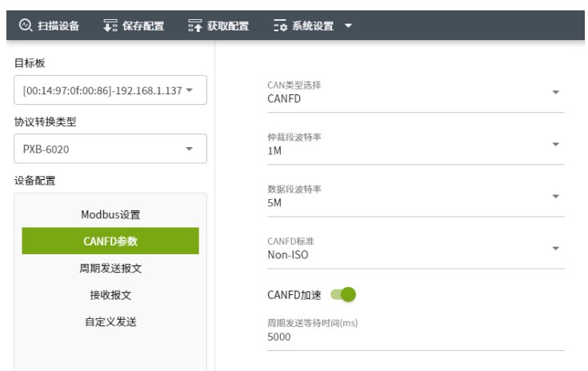
Task: Open the 仲裁段波特率 dropdown
Action: coord(555,145)
